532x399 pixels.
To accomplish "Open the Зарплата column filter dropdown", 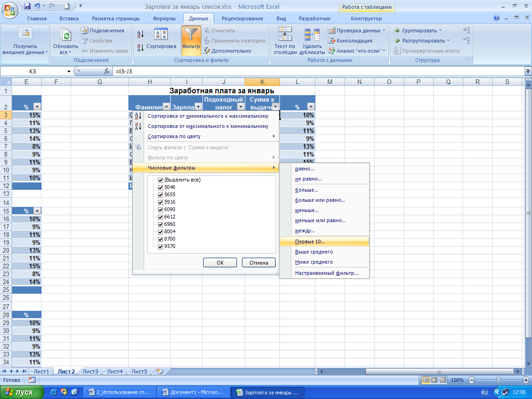I will tap(199, 107).
